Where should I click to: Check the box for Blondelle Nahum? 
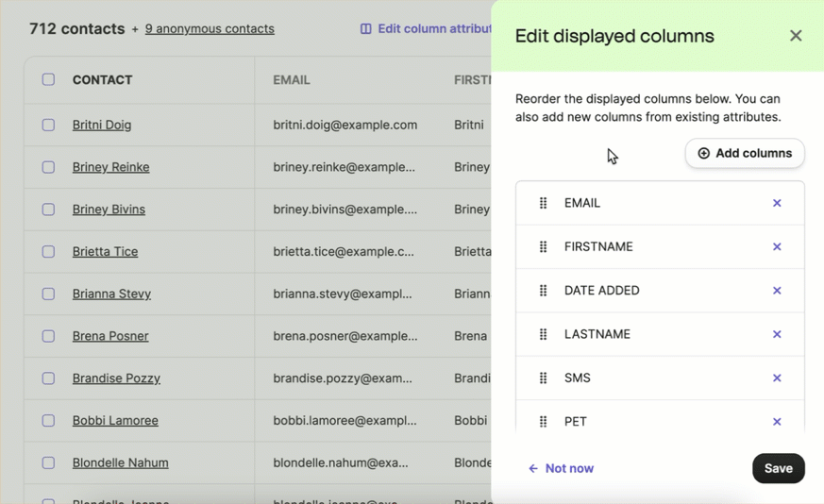point(48,462)
